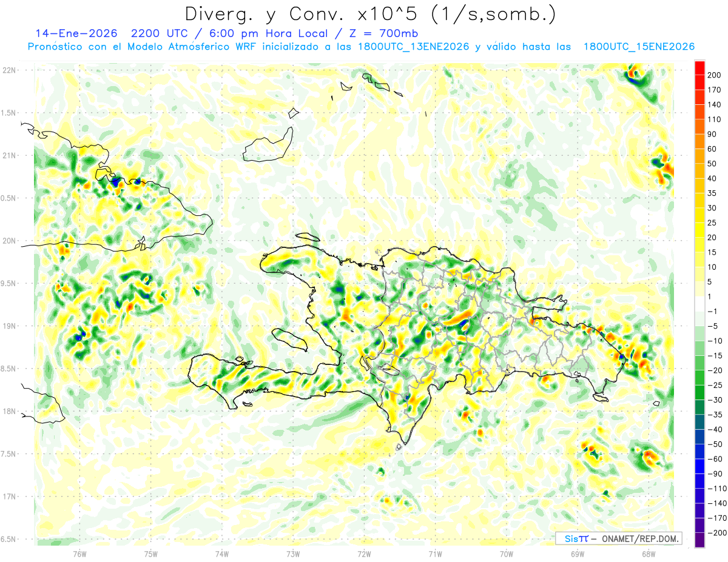Click the positive '60' color scale value
The image size is (728, 562).
(x=712, y=149)
